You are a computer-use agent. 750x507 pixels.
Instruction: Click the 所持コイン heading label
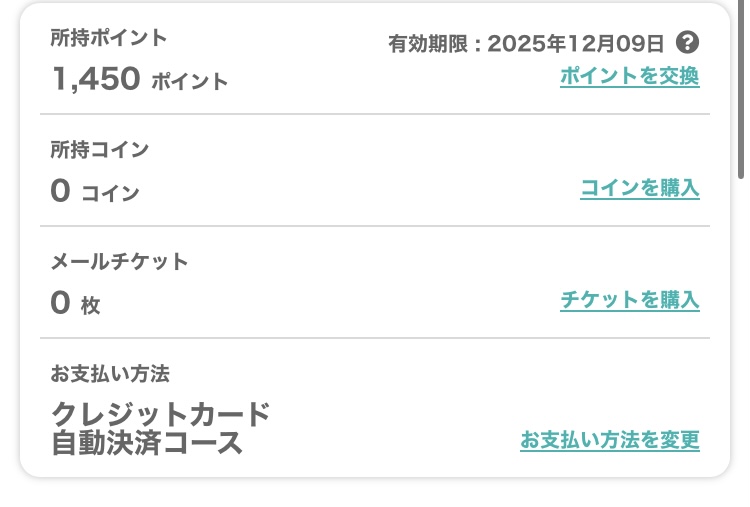click(x=99, y=150)
